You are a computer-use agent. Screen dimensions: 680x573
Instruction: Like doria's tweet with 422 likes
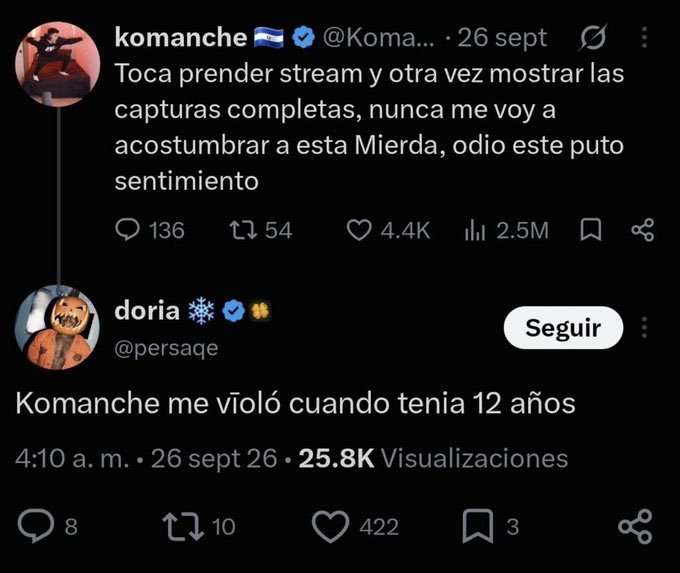355,526
